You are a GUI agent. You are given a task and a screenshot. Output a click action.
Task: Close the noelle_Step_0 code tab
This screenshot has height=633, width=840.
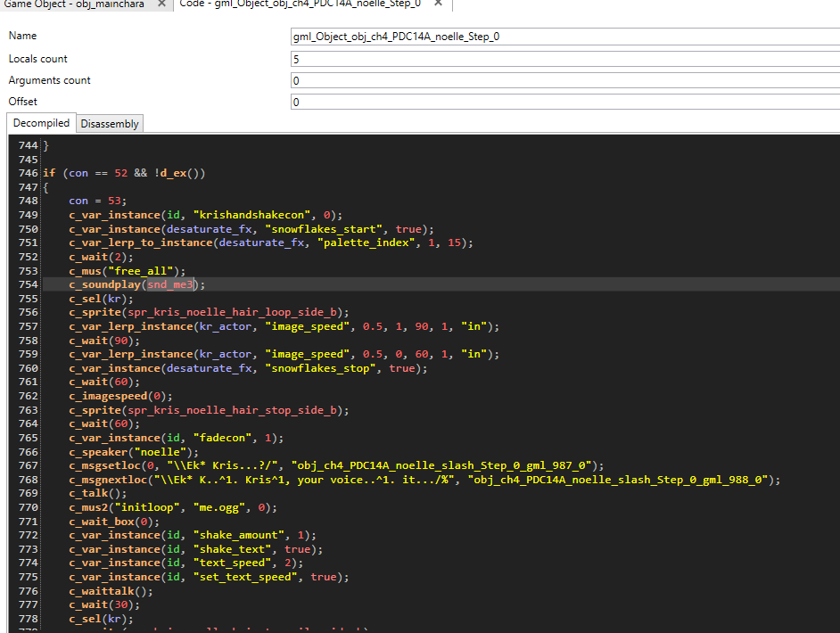point(438,4)
